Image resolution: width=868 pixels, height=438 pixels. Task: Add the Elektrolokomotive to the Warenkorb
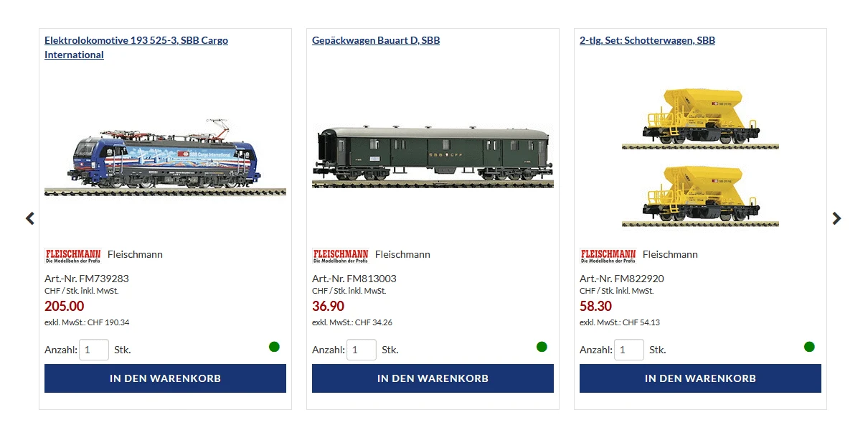tap(165, 378)
